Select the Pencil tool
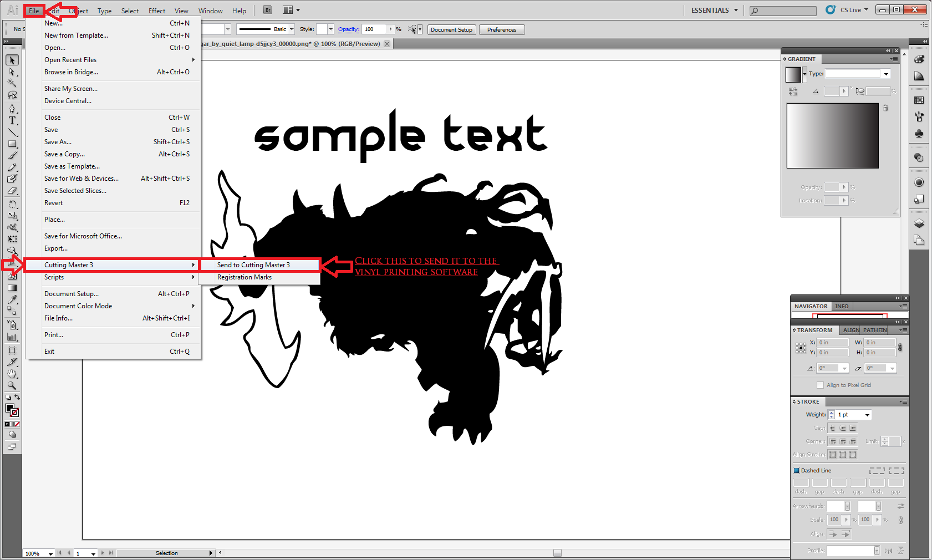 (12, 167)
